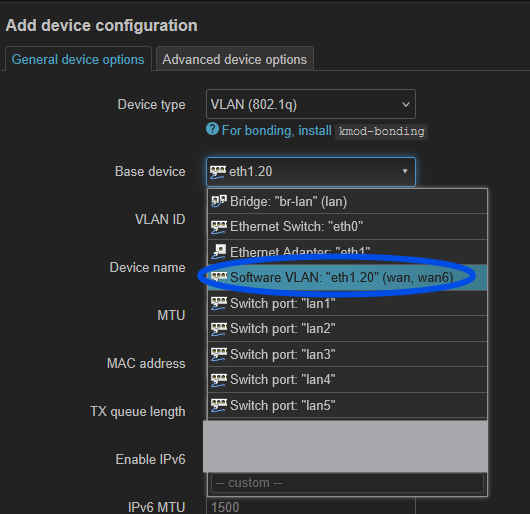The height and width of the screenshot is (514, 530).
Task: Click the switch port lan3 icon
Action: click(x=219, y=354)
